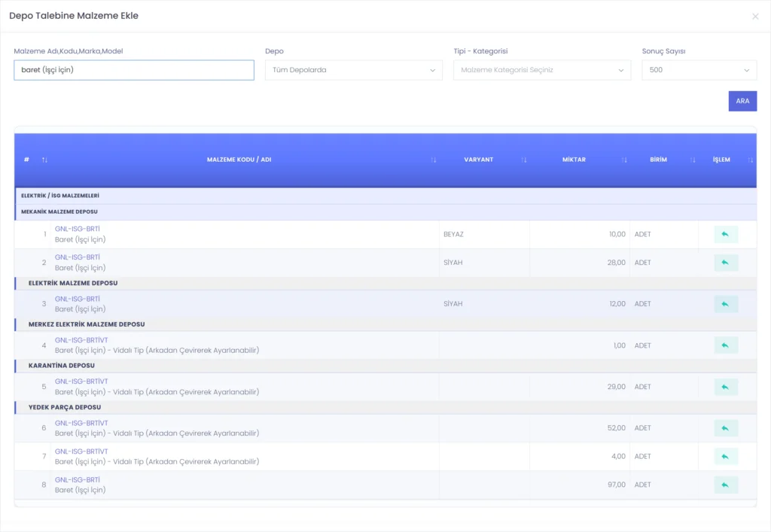Click the ELEKTRİK / İSG MALZEMELERİ group header
Screen dimensions: 771x532
pyautogui.click(x=385, y=196)
